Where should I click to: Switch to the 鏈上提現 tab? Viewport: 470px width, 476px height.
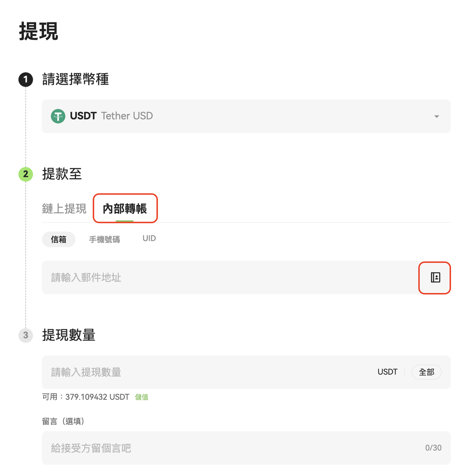coord(64,209)
